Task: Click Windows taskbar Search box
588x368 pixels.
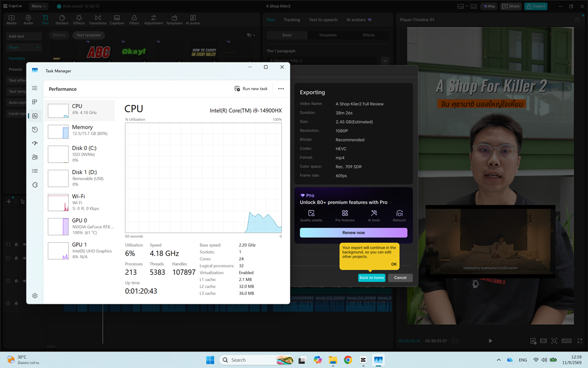Action: point(256,360)
